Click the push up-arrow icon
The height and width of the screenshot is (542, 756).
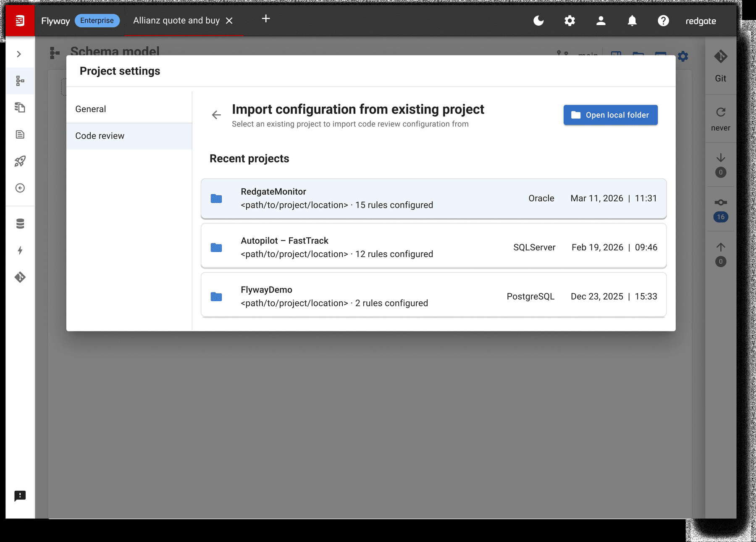tap(721, 247)
